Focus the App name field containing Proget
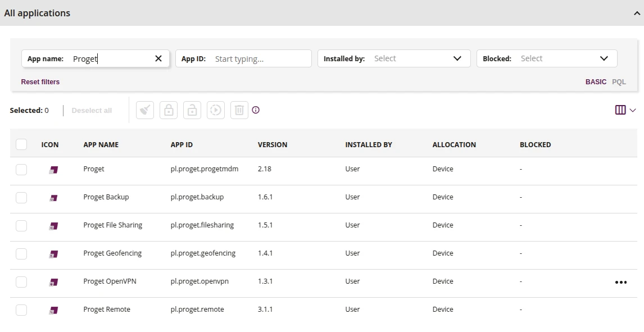This screenshot has height=332, width=644. click(x=96, y=58)
